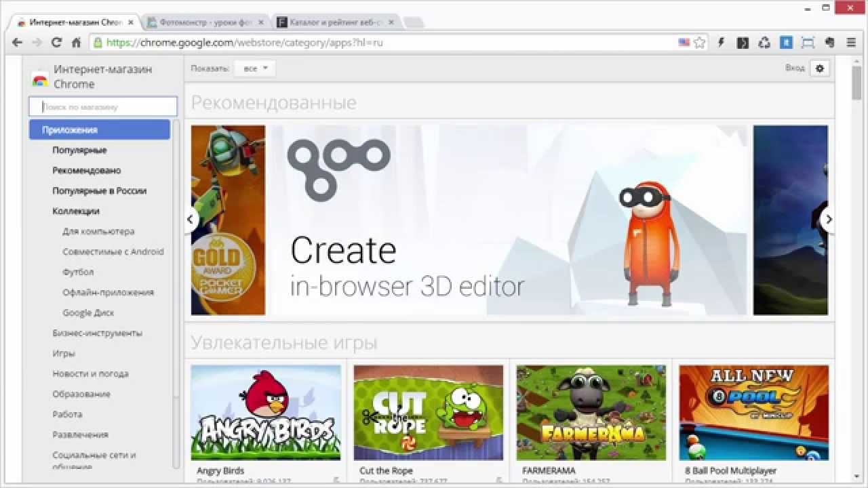This screenshot has width=868, height=488.
Task: Click the store search field
Action: (x=103, y=106)
